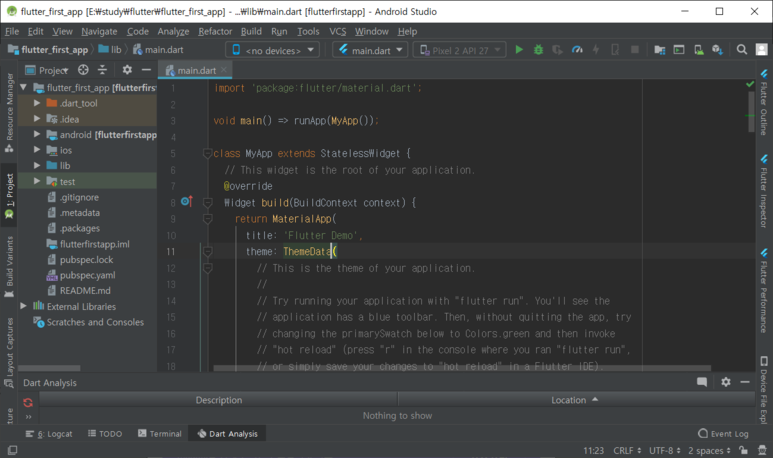Expand the ios folder
773x458 pixels.
[37, 150]
